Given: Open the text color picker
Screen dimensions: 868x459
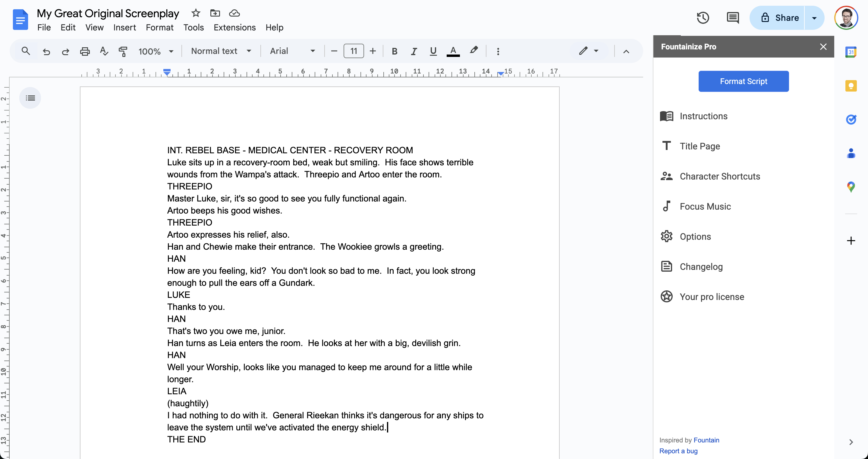Looking at the screenshot, I should 453,51.
